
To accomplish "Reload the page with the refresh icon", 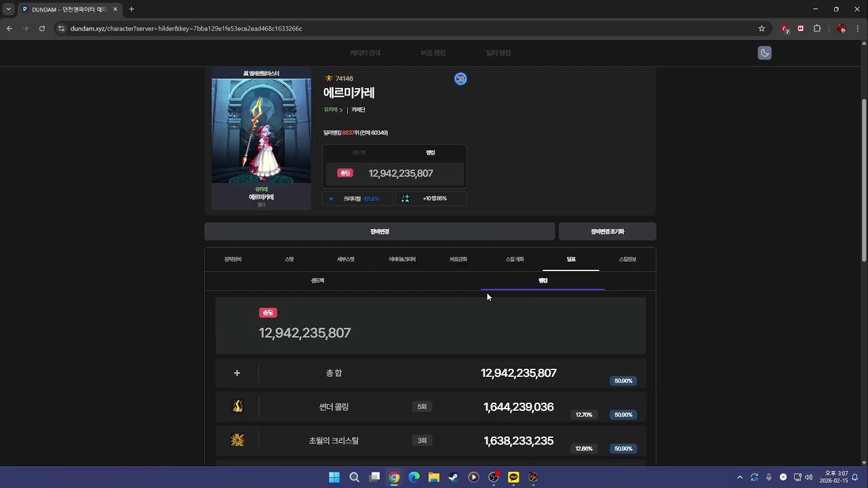I will click(42, 28).
